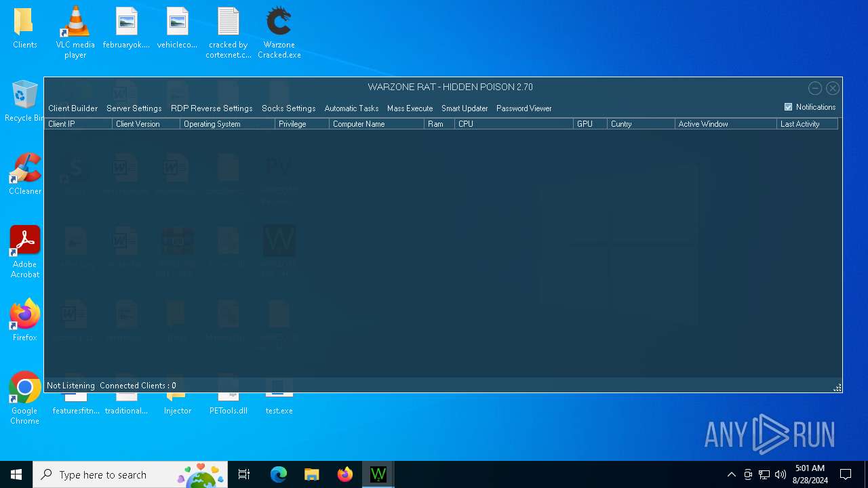Sort by Privilege column header
868x488 pixels.
[x=302, y=124]
